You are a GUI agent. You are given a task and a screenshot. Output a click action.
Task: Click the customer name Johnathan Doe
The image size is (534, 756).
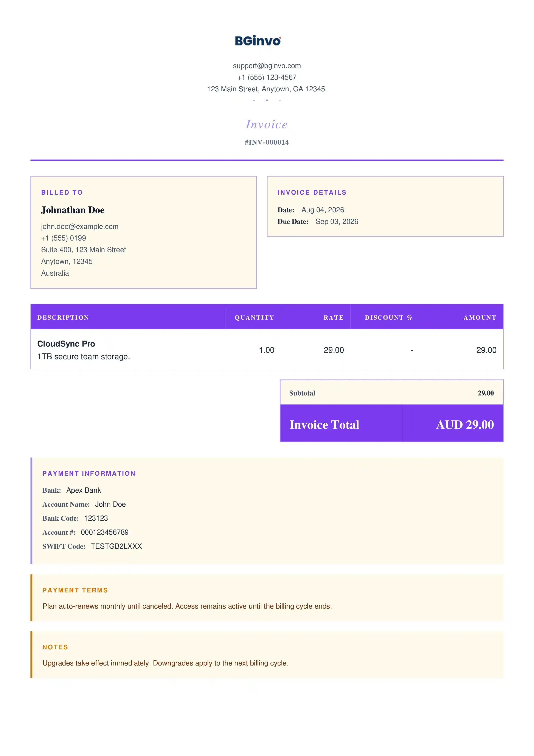point(73,210)
